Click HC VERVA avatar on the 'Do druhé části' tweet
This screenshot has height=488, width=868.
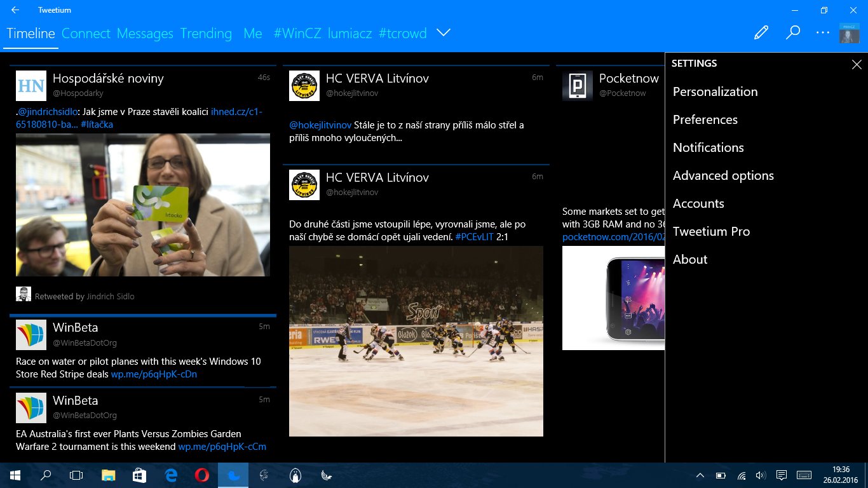tap(304, 185)
